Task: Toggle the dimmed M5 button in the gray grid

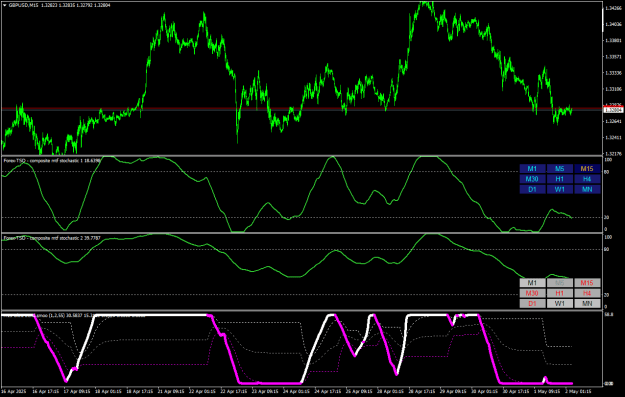Action: tap(560, 283)
